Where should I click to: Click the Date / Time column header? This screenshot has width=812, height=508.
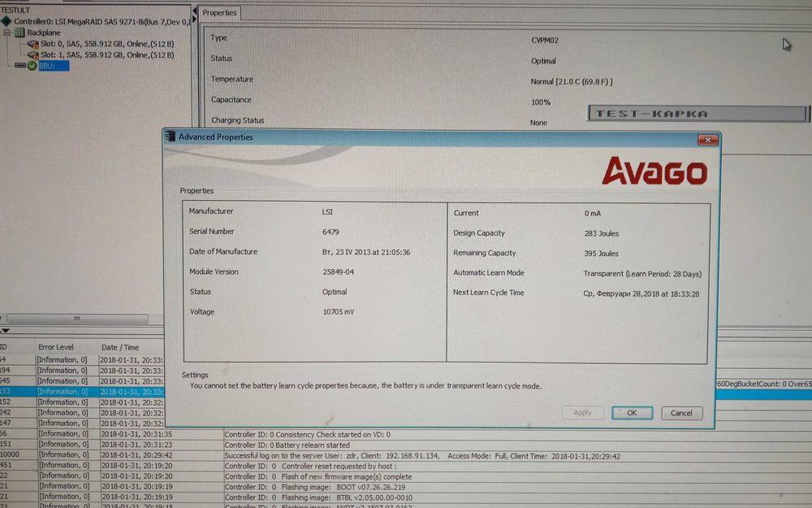click(x=120, y=347)
